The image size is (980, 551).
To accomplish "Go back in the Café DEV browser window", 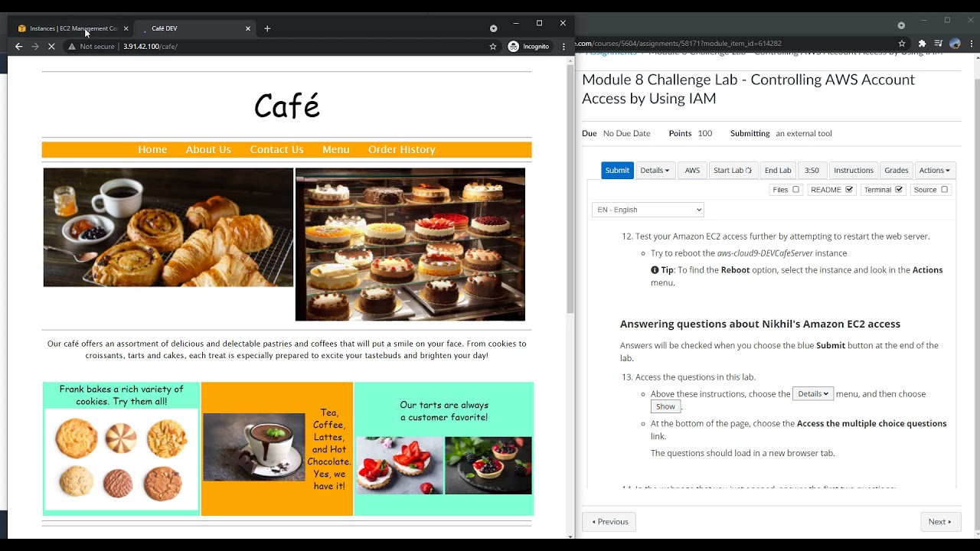I will coord(18,47).
